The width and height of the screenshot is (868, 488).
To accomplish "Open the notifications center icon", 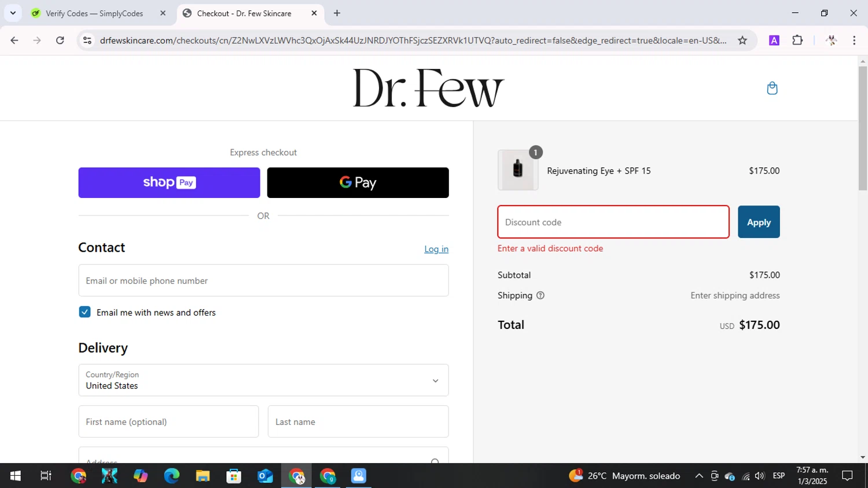I will click(847, 476).
